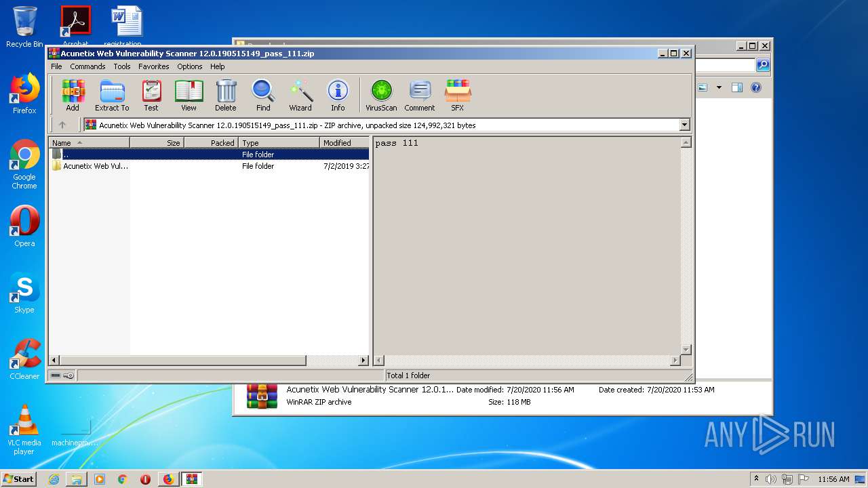Open Explorer help question mark icon
Screen dimensions: 868x488
click(756, 87)
